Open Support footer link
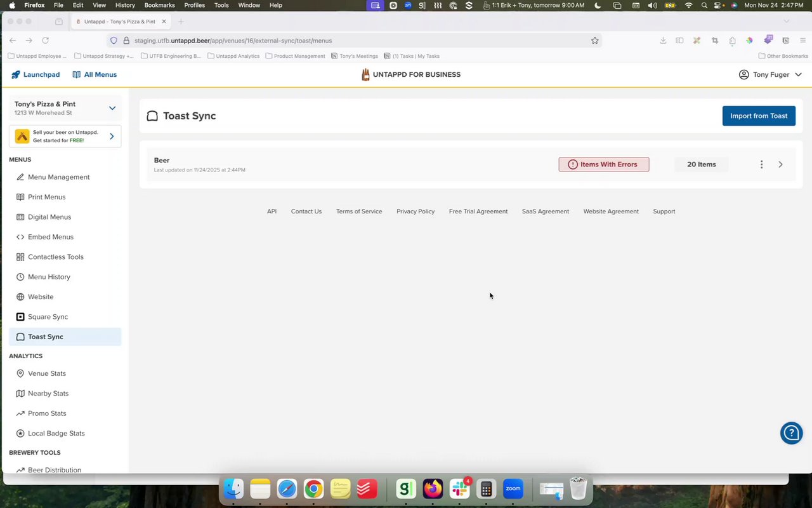The width and height of the screenshot is (812, 508). point(664,211)
